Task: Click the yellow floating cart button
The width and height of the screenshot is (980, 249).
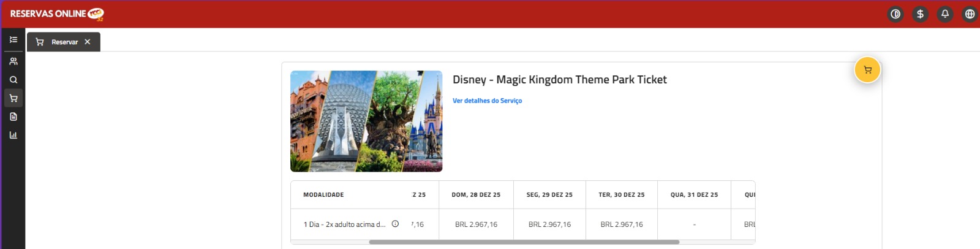Action: [x=867, y=70]
